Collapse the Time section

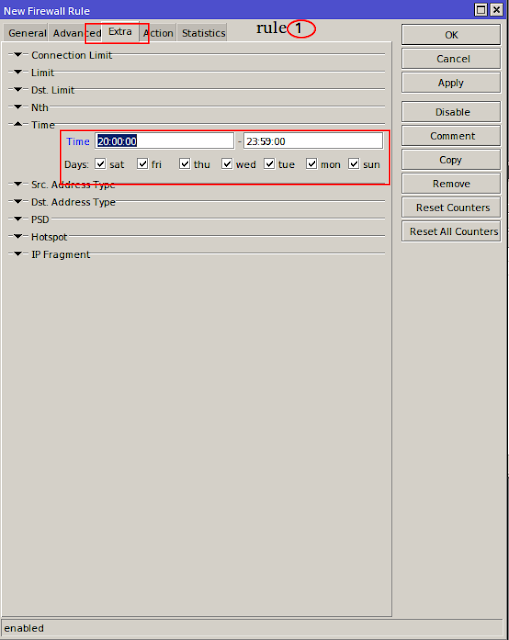18,124
